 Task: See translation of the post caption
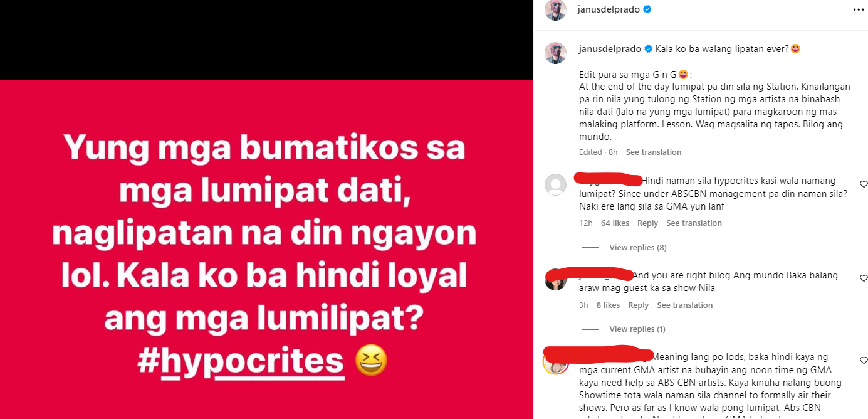coord(654,152)
